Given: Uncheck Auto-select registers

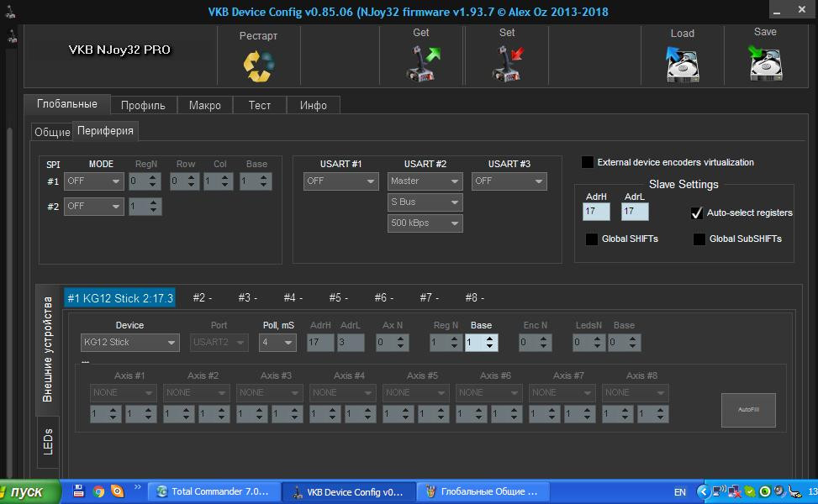Looking at the screenshot, I should (696, 213).
